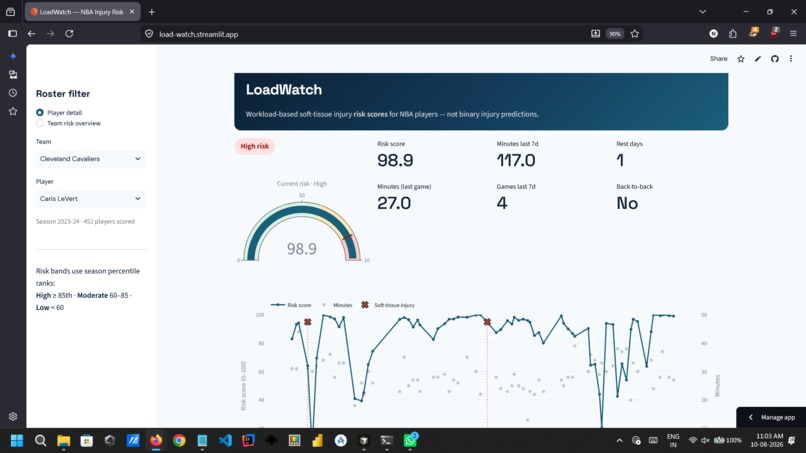Image resolution: width=806 pixels, height=453 pixels.
Task: Toggle Minutes series in chart legend
Action: click(338, 305)
